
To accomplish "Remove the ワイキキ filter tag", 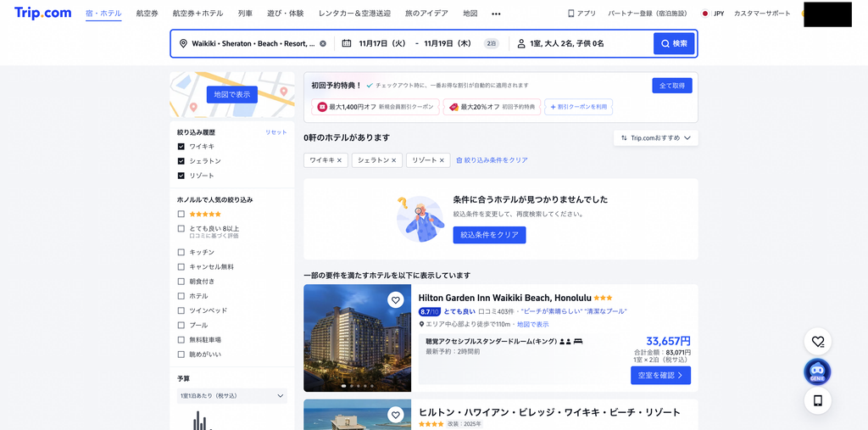I will click(x=339, y=160).
